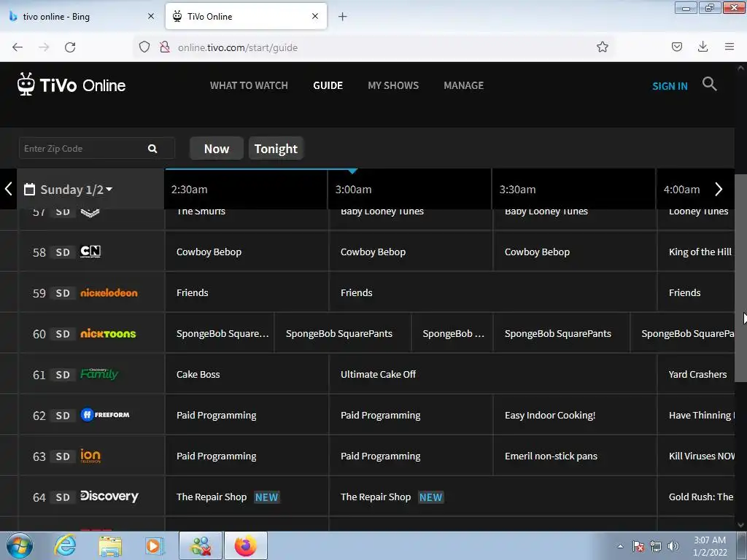Launch Internet Explorer from the taskbar
The width and height of the screenshot is (747, 560).
coord(65,545)
